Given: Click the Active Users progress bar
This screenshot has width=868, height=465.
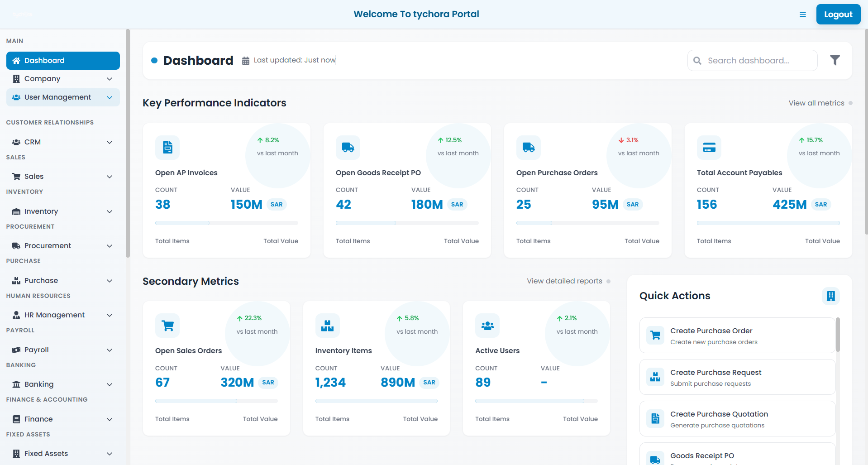Looking at the screenshot, I should point(536,401).
